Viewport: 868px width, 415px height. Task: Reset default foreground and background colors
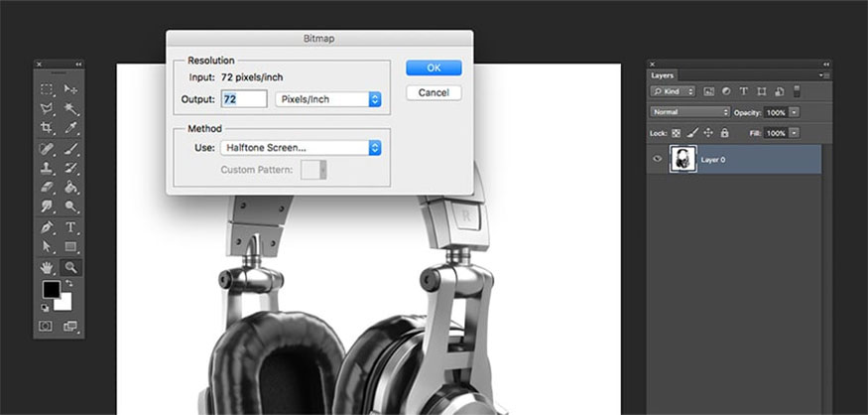(x=46, y=308)
